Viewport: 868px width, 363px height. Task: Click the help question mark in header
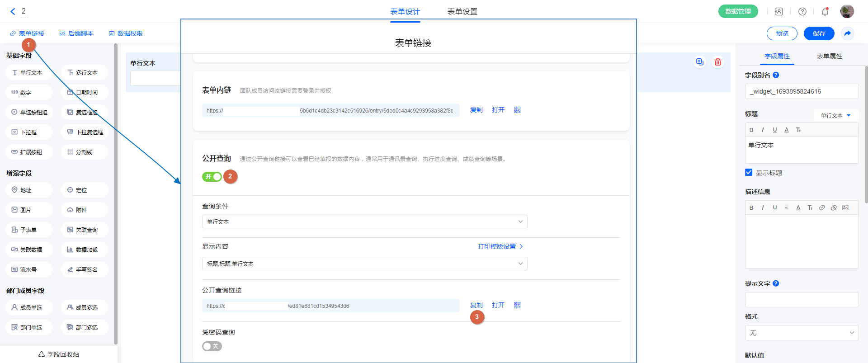point(802,12)
